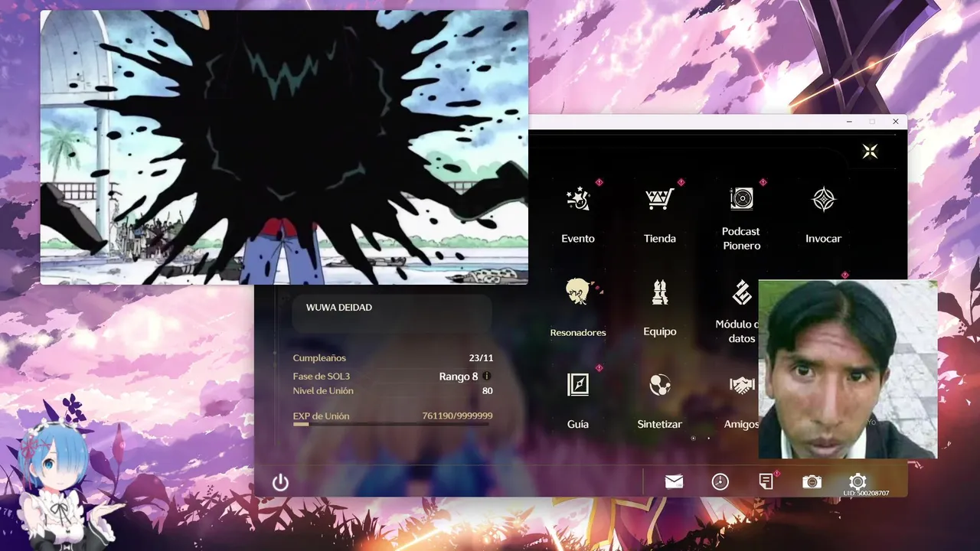This screenshot has height=551, width=980.
Task: Click the EXP de Unión progress bar
Action: [x=393, y=424]
